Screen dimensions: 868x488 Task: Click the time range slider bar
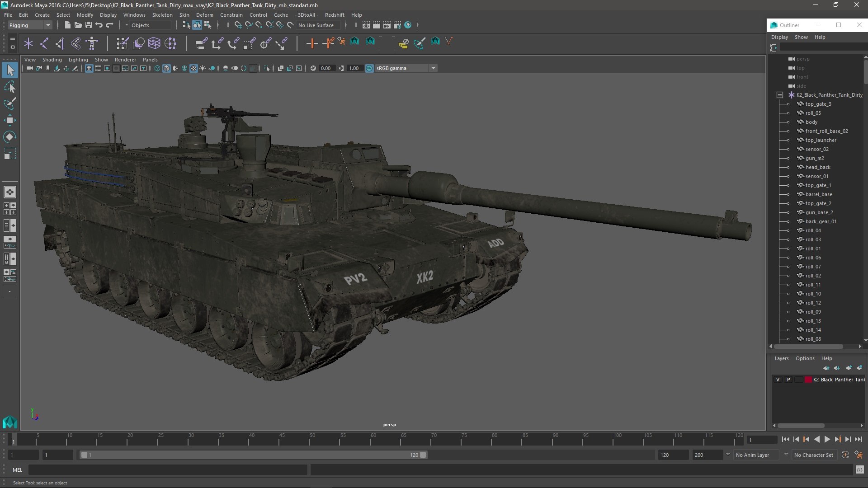254,455
